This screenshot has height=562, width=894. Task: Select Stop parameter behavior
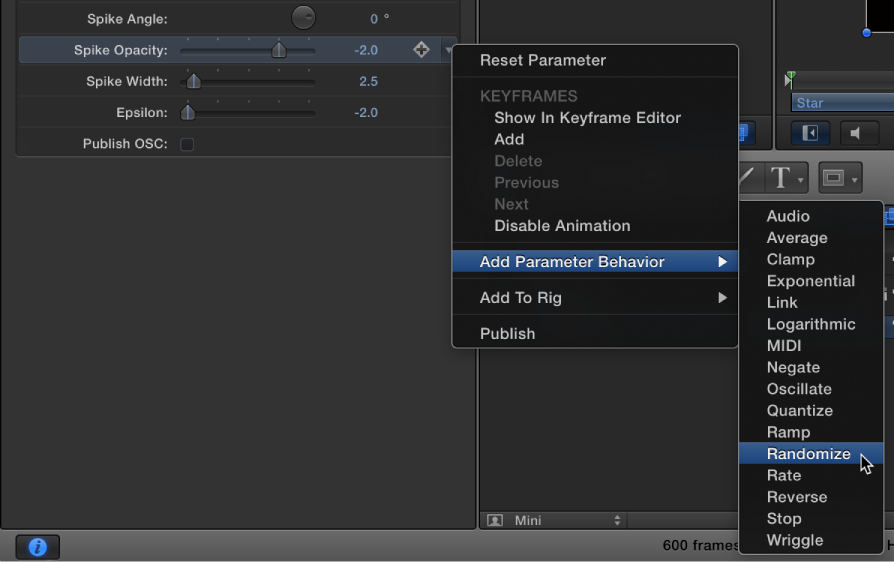click(x=811, y=519)
